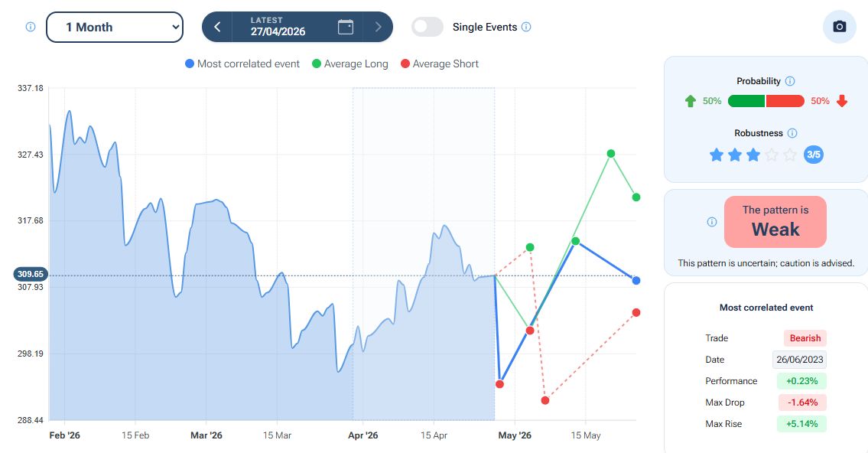Screen dimensions: 868x453
Task: Click info icon next to Single Events
Action: click(x=526, y=27)
